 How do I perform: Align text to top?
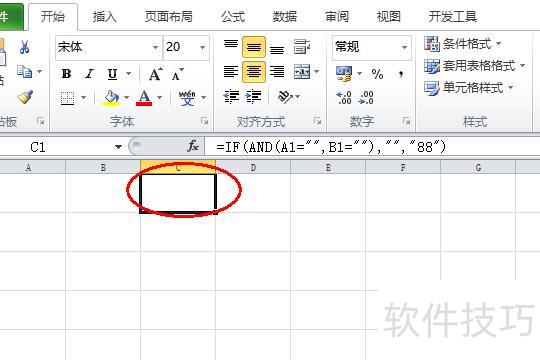pos(231,45)
